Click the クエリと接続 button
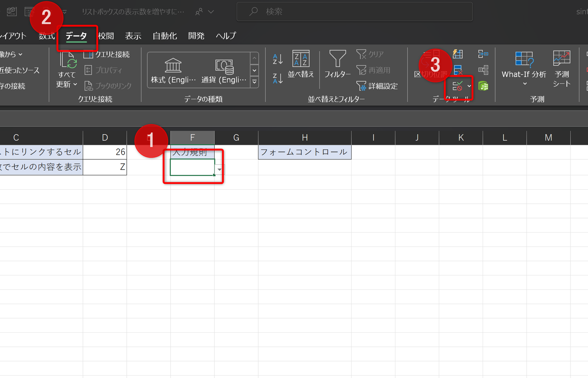Screen dimensions: 588x378 tap(107, 55)
